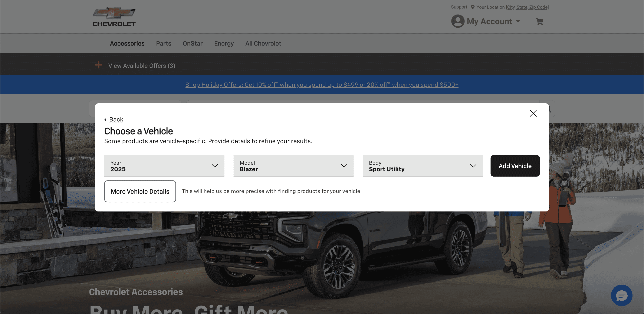The width and height of the screenshot is (644, 314).
Task: Open the Year dropdown showing 2025
Action: [164, 166]
